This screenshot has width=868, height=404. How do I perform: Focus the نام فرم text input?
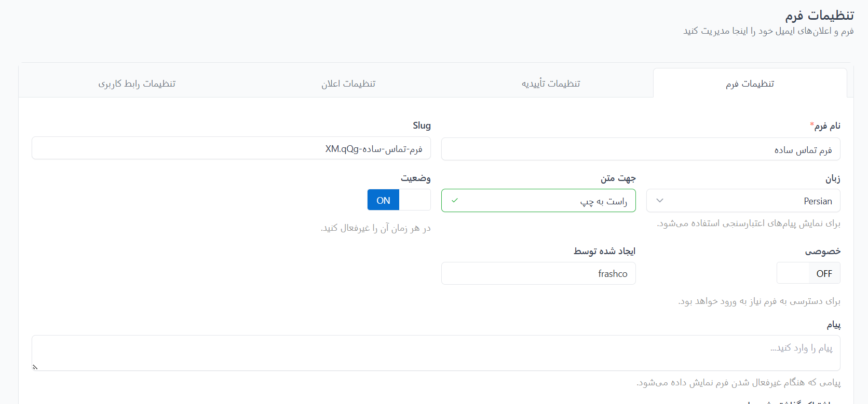pyautogui.click(x=641, y=149)
